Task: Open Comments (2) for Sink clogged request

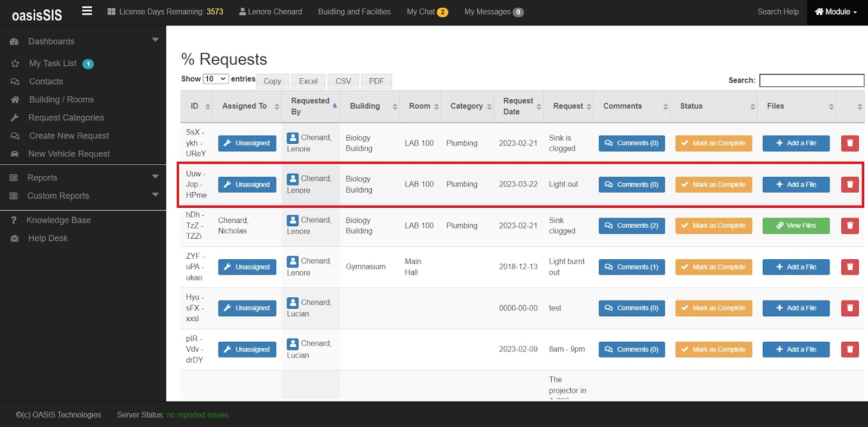Action: (631, 226)
